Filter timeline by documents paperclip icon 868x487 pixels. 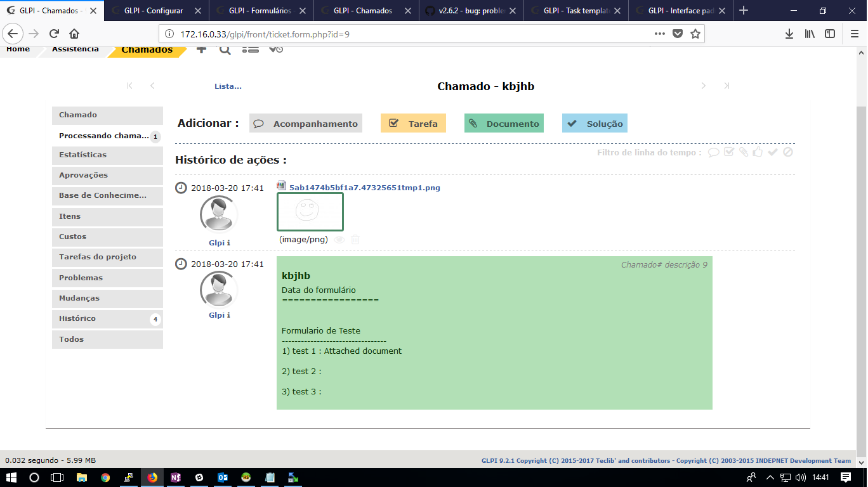pos(744,152)
